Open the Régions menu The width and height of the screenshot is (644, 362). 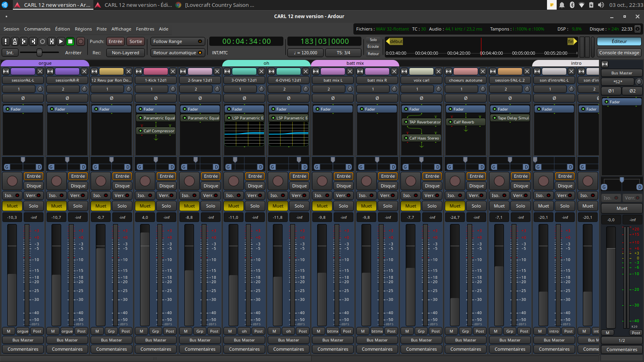(x=83, y=29)
